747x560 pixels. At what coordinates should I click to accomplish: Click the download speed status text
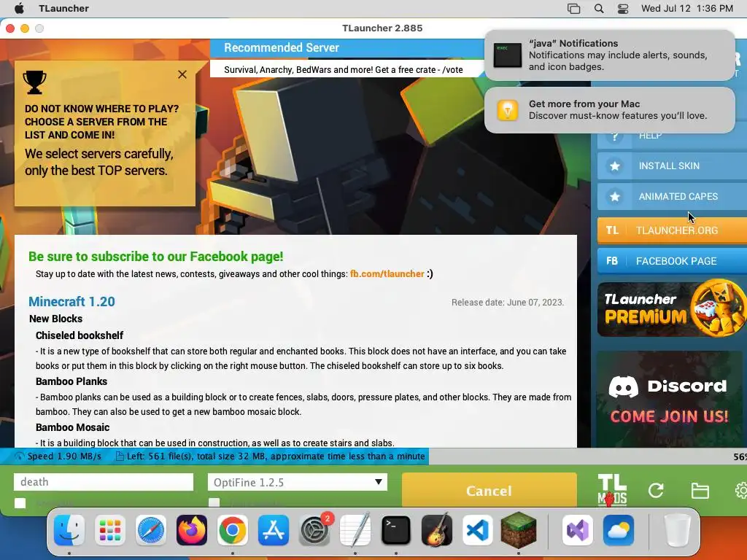(x=64, y=456)
